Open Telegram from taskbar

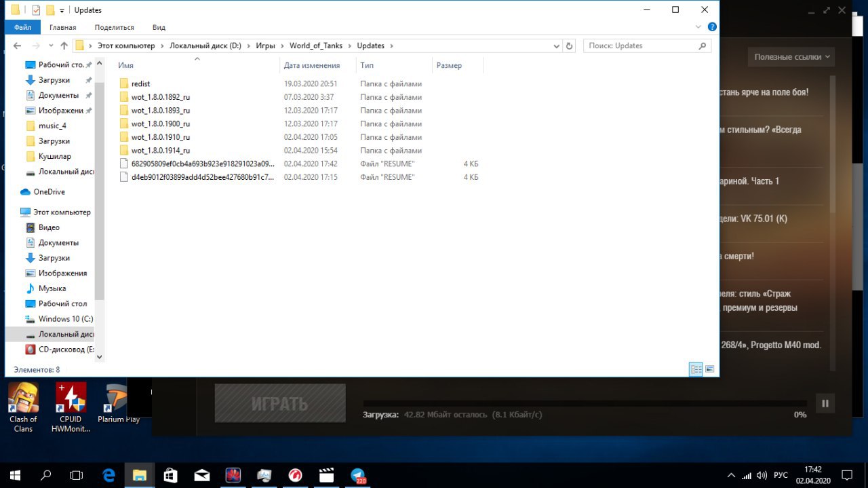[358, 475]
